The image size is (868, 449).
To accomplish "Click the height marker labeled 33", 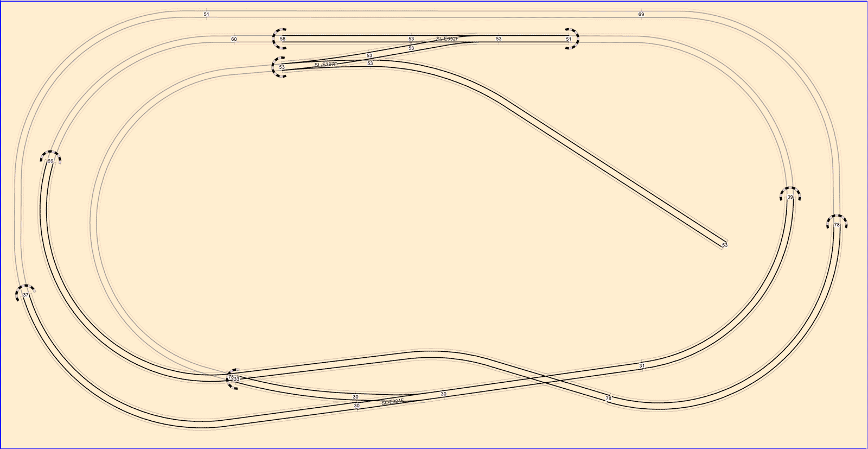I will tap(237, 379).
